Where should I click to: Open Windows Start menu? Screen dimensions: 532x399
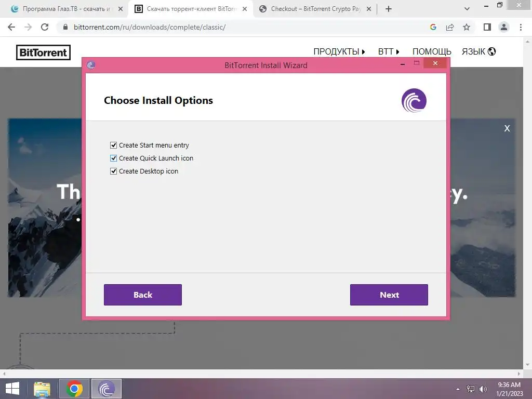tap(12, 389)
